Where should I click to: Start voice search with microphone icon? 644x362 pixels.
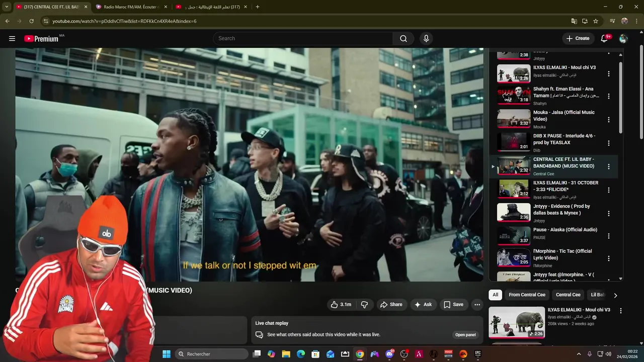[x=426, y=39]
